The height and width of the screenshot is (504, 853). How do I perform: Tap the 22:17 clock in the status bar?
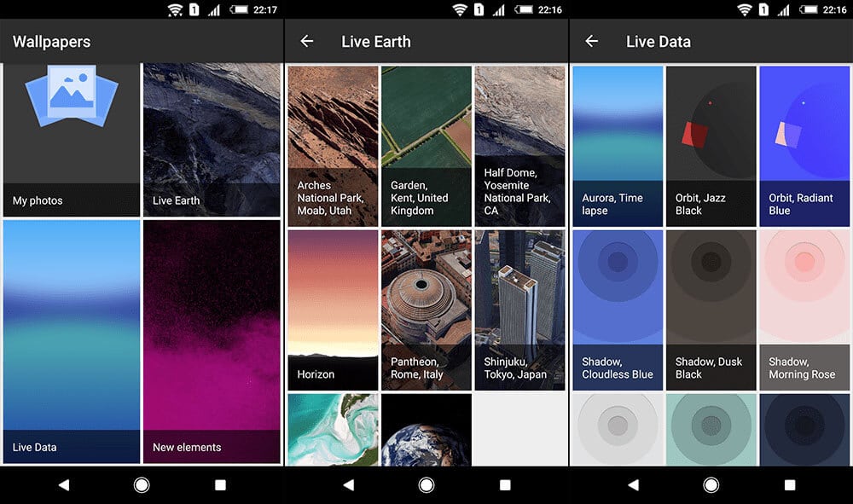(x=265, y=9)
